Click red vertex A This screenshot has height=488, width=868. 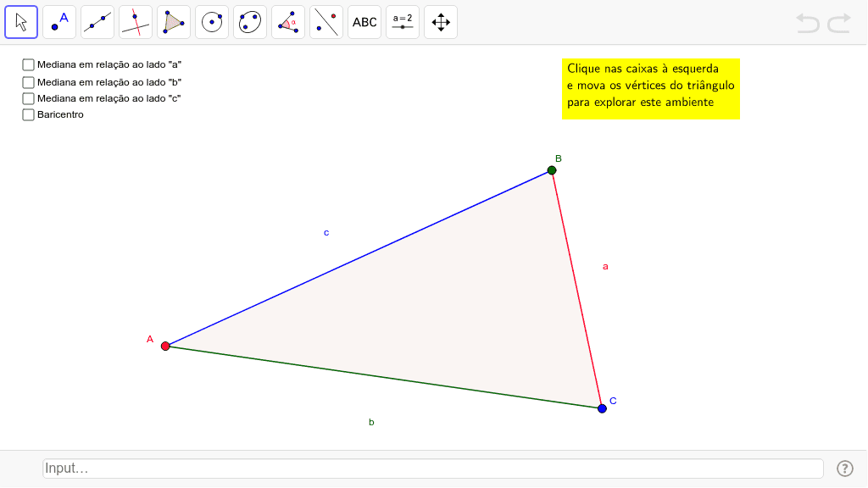(165, 347)
